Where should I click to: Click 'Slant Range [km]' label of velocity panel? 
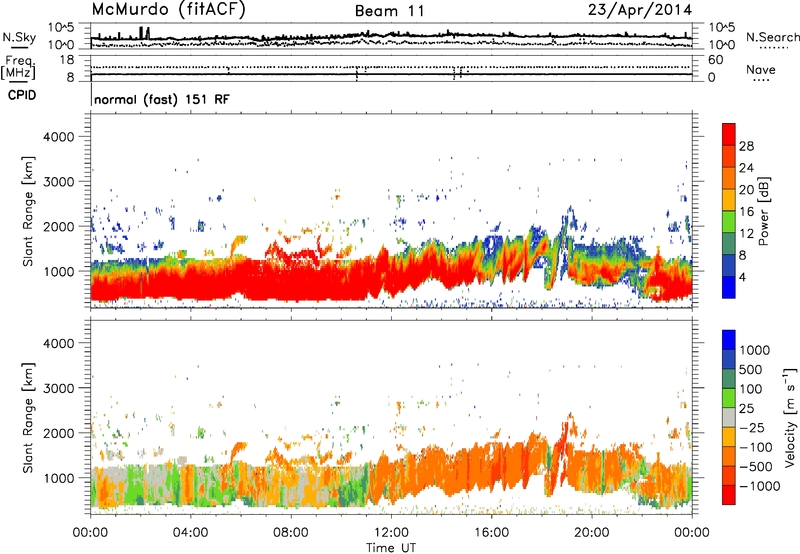coord(28,418)
